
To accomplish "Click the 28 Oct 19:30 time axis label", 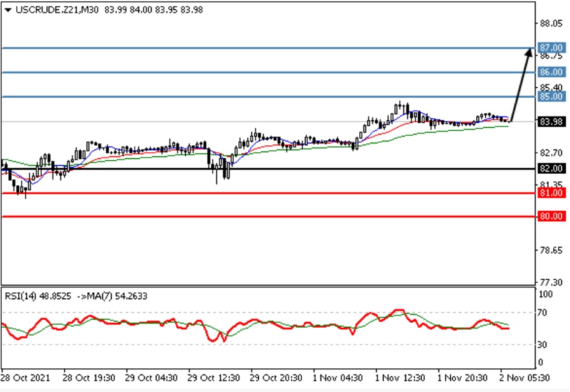I will pos(89,378).
